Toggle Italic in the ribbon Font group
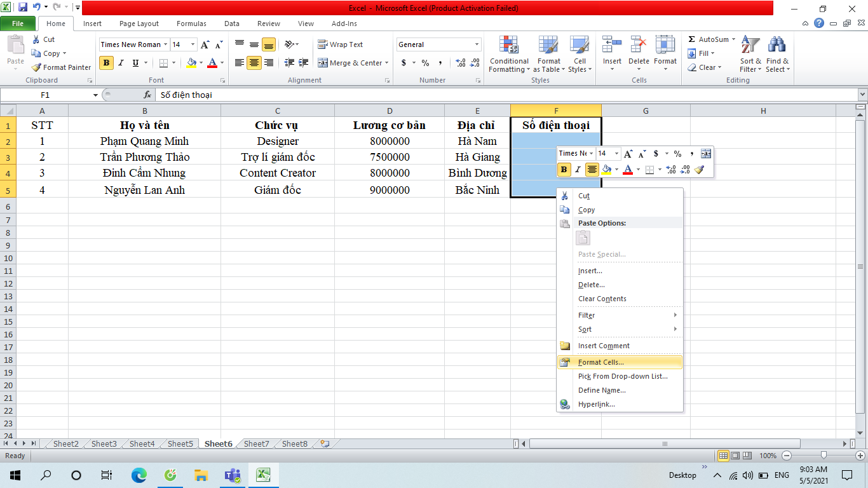Viewport: 868px width, 488px height. pyautogui.click(x=121, y=63)
